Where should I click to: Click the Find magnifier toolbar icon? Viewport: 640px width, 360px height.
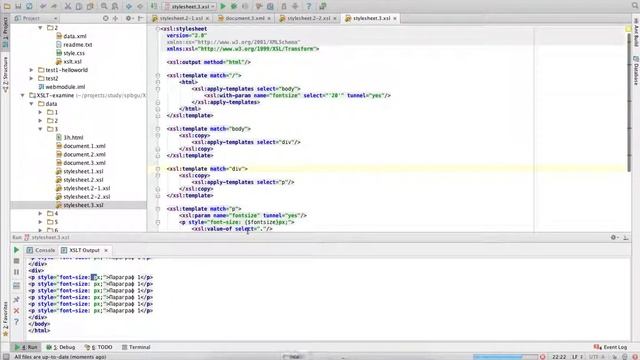104,6
